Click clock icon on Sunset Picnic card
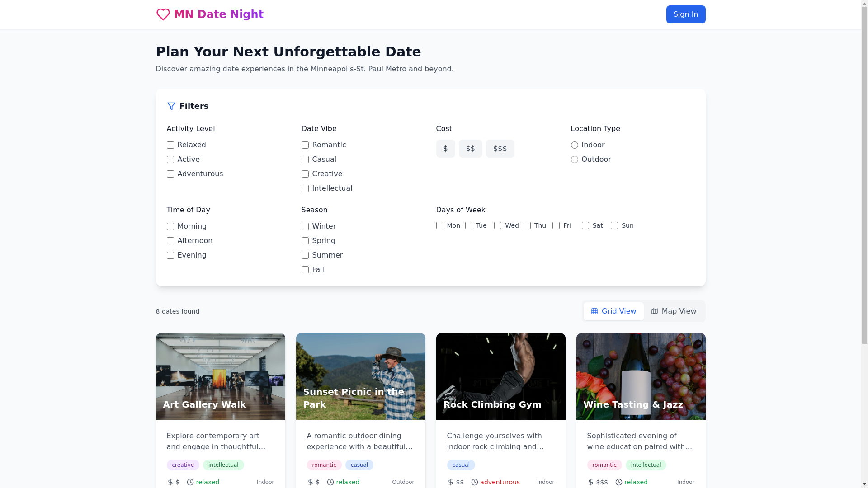The width and height of the screenshot is (868, 488). coord(330,482)
